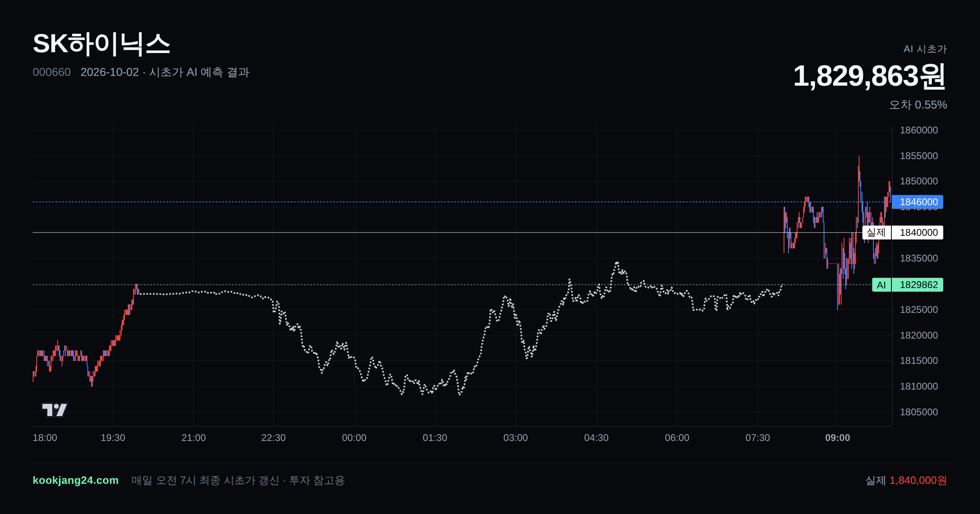The width and height of the screenshot is (980, 514).
Task: Click the 21:00 time axis label
Action: pyautogui.click(x=194, y=438)
